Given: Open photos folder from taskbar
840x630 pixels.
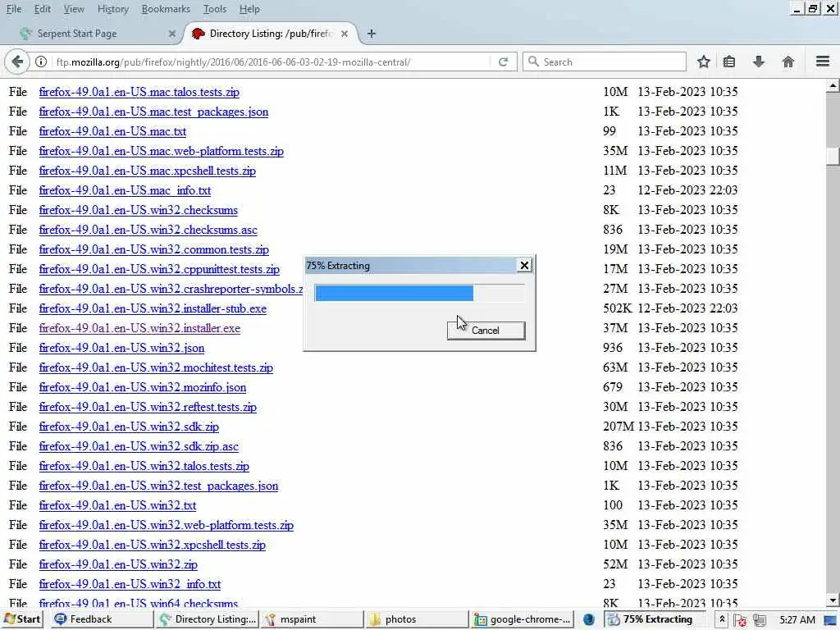Looking at the screenshot, I should (418, 619).
